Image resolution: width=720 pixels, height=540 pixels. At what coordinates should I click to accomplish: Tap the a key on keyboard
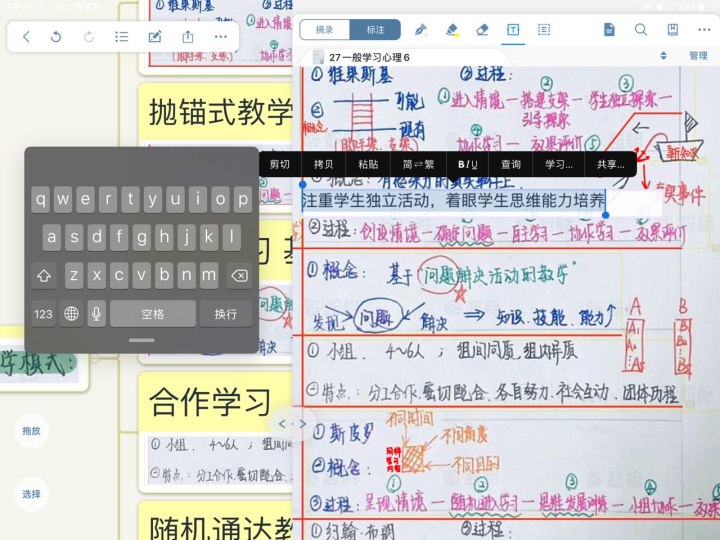(x=52, y=237)
